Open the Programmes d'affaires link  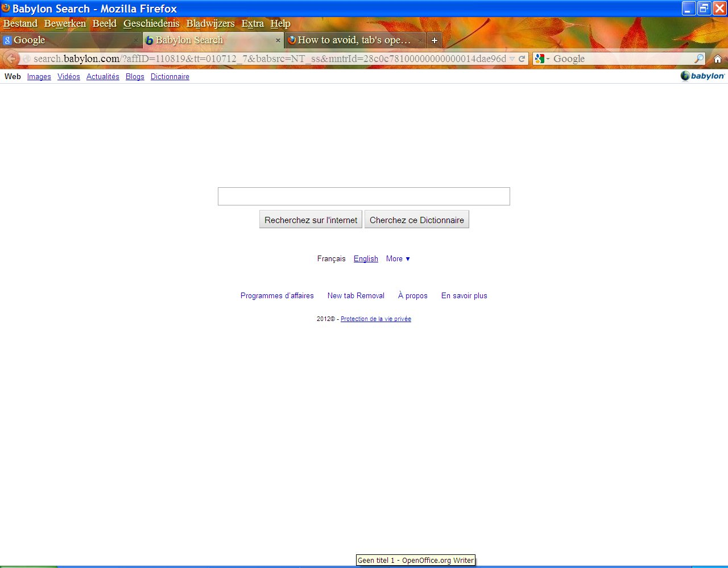point(277,296)
